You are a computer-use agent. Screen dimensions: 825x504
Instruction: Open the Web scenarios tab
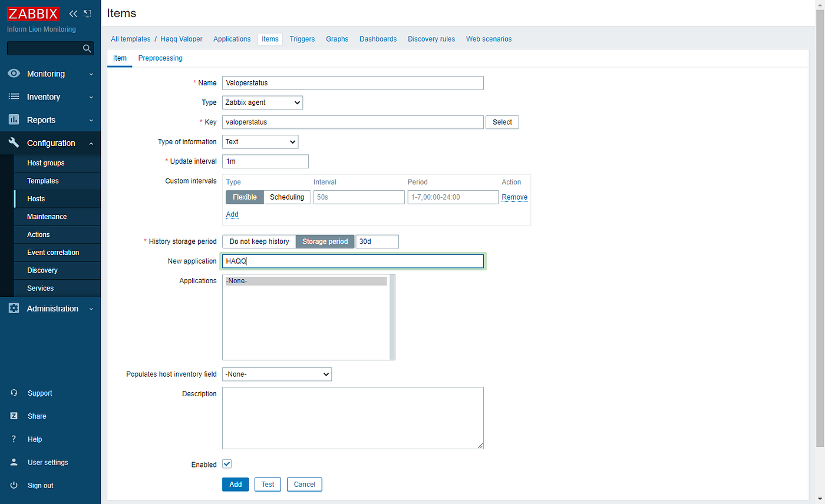coord(489,39)
